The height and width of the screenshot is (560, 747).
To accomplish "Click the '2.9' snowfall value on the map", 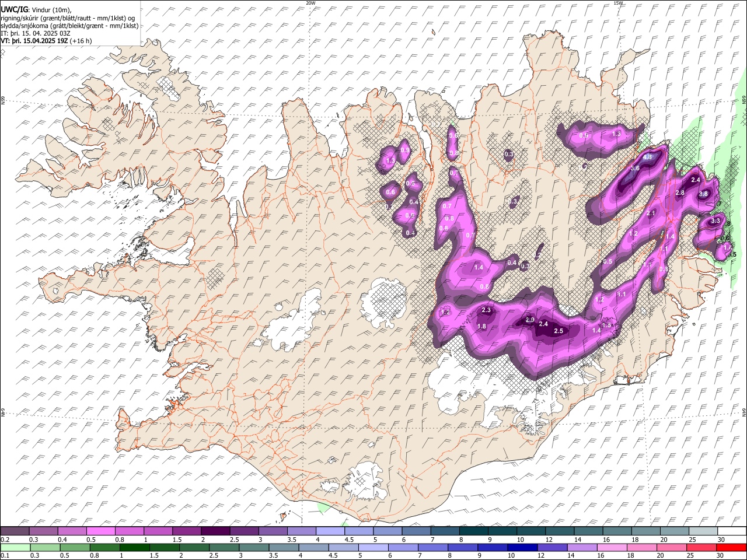I will point(530,320).
